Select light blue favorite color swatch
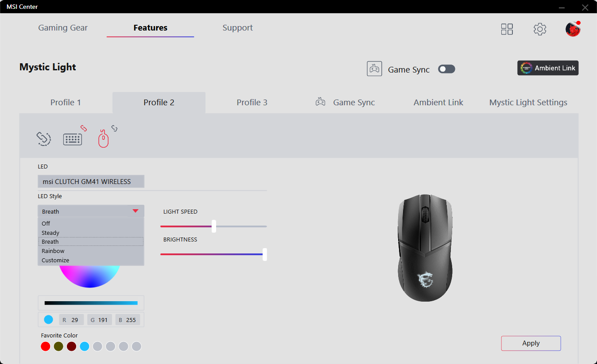Image resolution: width=597 pixels, height=364 pixels. coord(85,346)
